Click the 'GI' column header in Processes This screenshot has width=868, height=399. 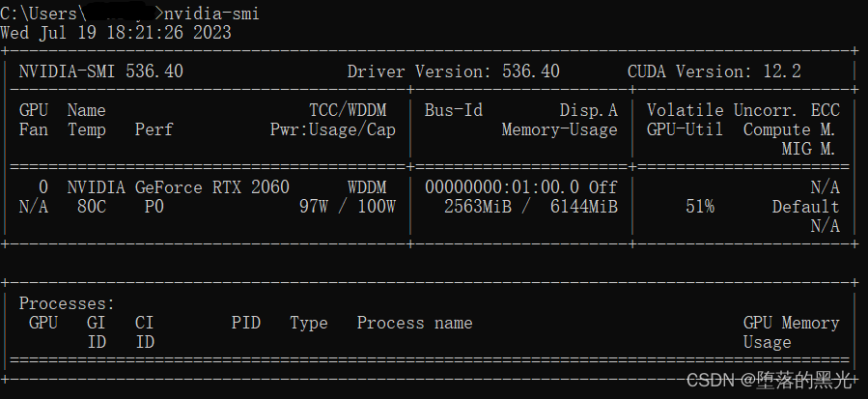97,323
